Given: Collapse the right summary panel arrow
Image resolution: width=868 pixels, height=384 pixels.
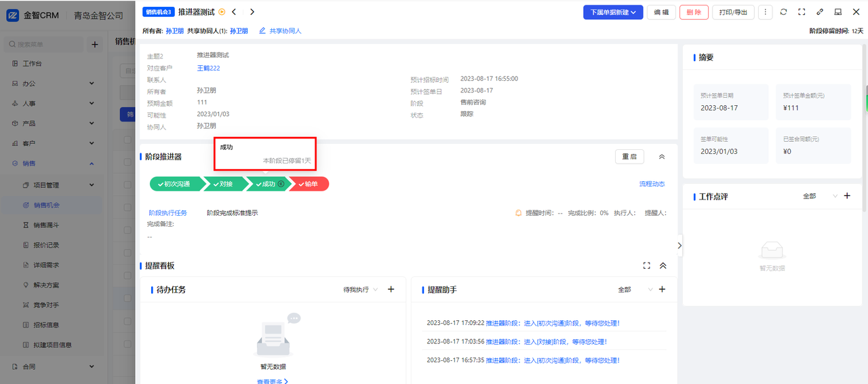Looking at the screenshot, I should 679,246.
